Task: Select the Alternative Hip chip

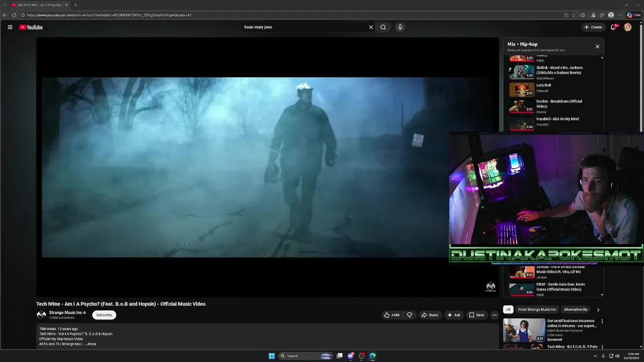Action: [x=577, y=310]
